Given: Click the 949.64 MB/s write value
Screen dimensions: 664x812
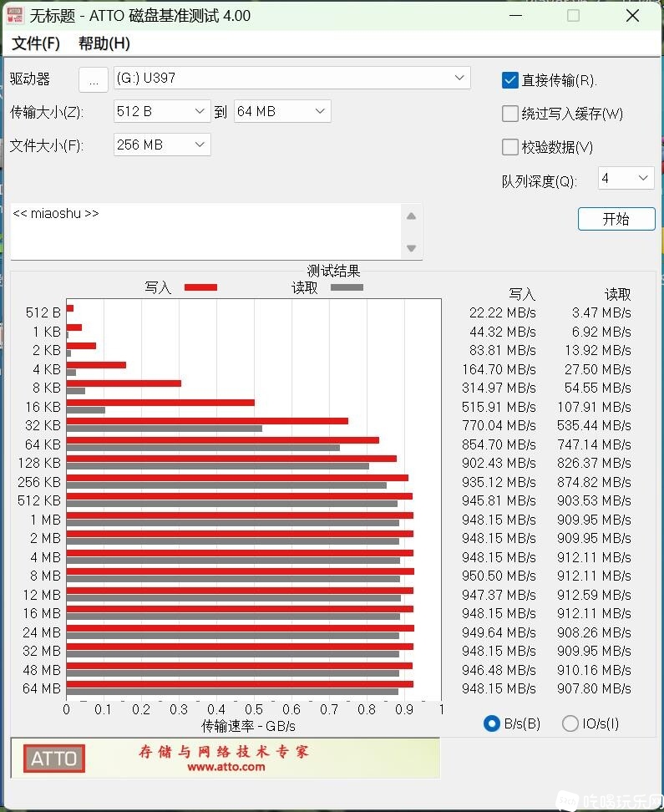Looking at the screenshot, I should pyautogui.click(x=499, y=632).
